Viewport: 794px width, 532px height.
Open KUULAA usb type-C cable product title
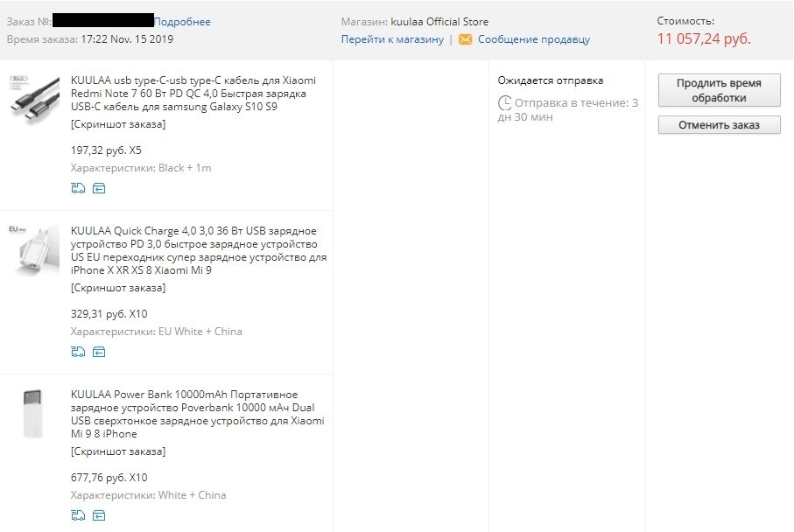click(193, 94)
